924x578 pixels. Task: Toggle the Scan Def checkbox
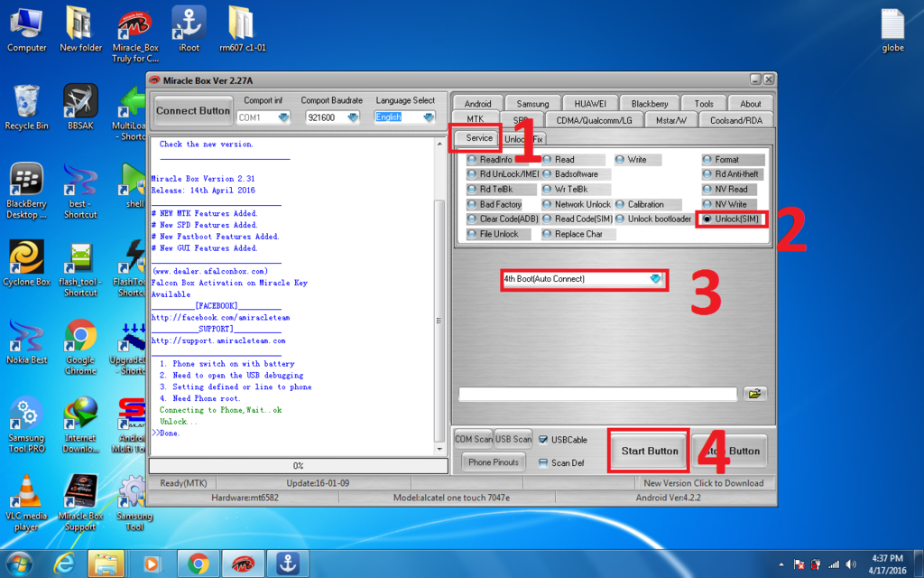click(543, 463)
